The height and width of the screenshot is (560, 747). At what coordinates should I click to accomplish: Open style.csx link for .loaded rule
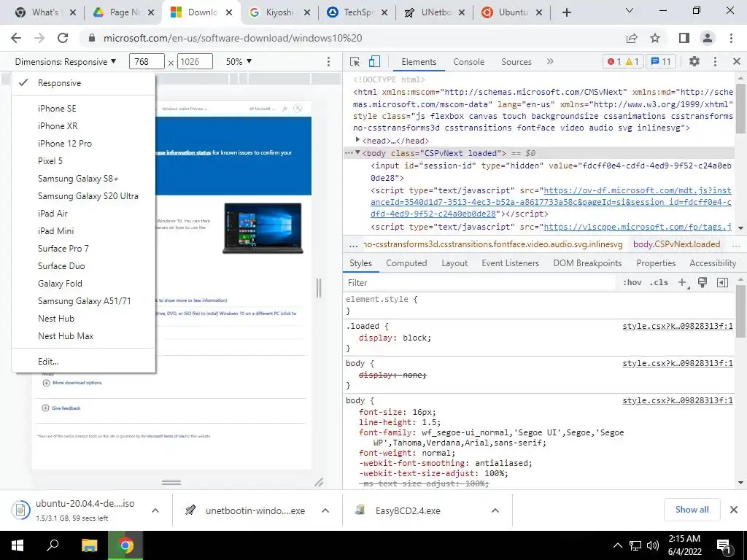click(x=678, y=326)
